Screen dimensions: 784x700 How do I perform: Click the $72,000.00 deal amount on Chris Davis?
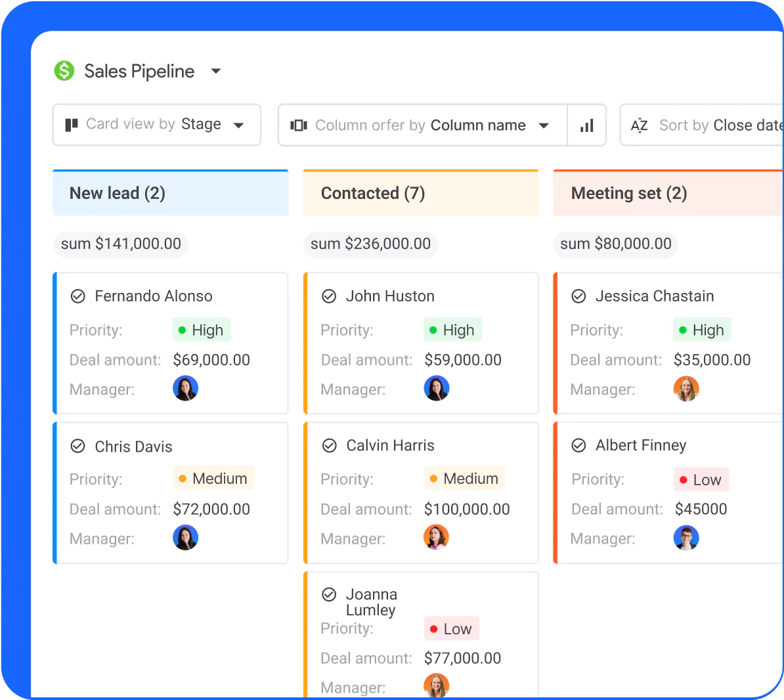click(x=211, y=509)
